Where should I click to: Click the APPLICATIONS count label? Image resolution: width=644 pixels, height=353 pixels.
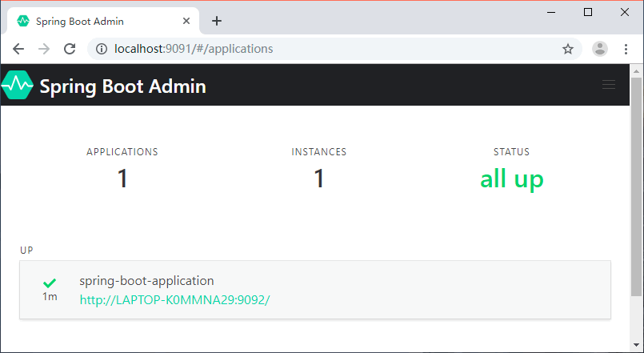point(122,152)
